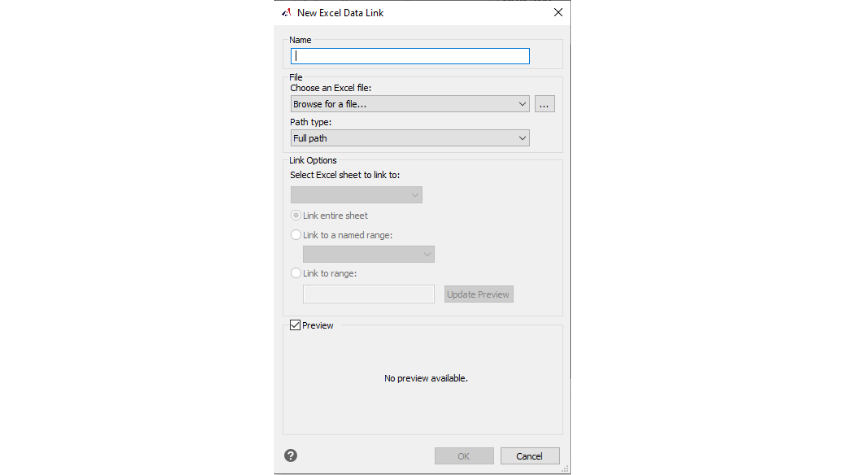The width and height of the screenshot is (845, 475).
Task: Open the Path type dropdown
Action: [410, 138]
